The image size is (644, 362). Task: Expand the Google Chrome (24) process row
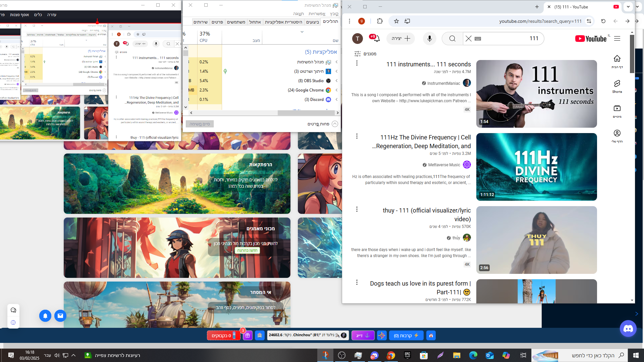point(336,90)
